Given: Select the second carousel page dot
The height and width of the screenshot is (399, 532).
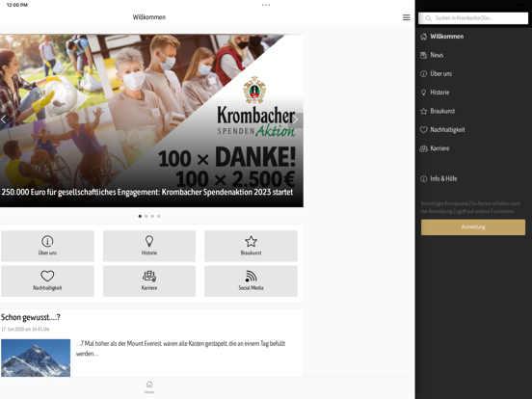Looking at the screenshot, I should coord(146,216).
